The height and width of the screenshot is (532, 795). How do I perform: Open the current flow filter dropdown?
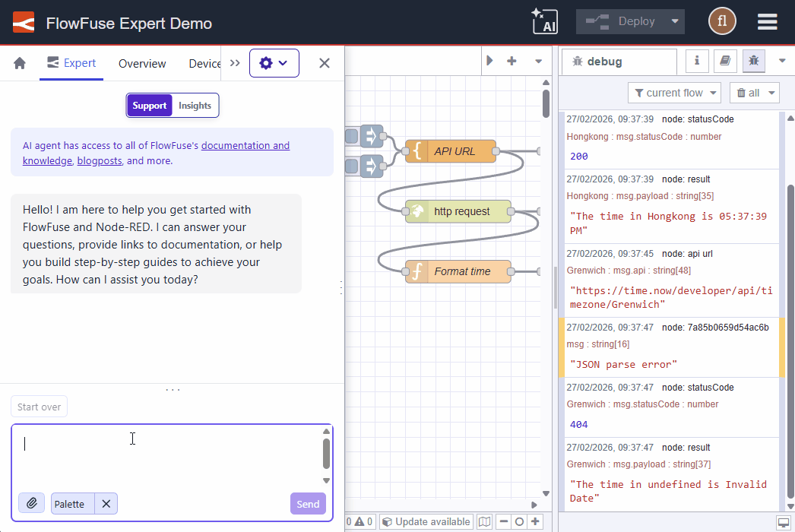[x=673, y=92]
